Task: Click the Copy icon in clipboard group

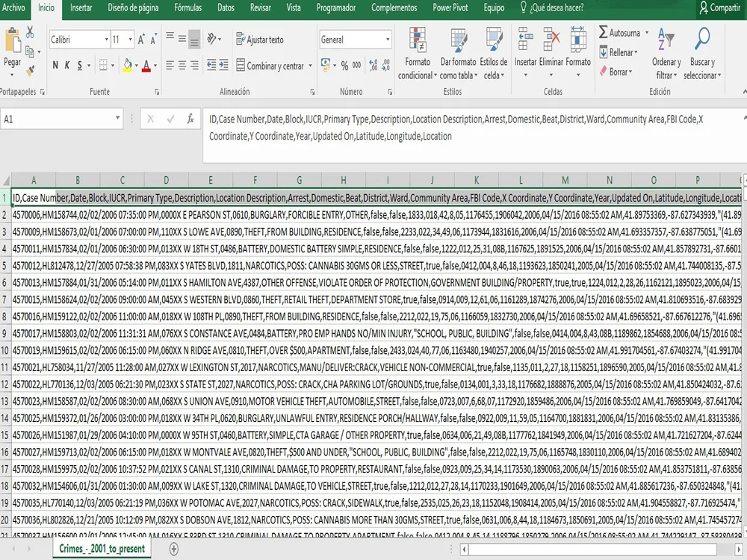Action: click(30, 52)
